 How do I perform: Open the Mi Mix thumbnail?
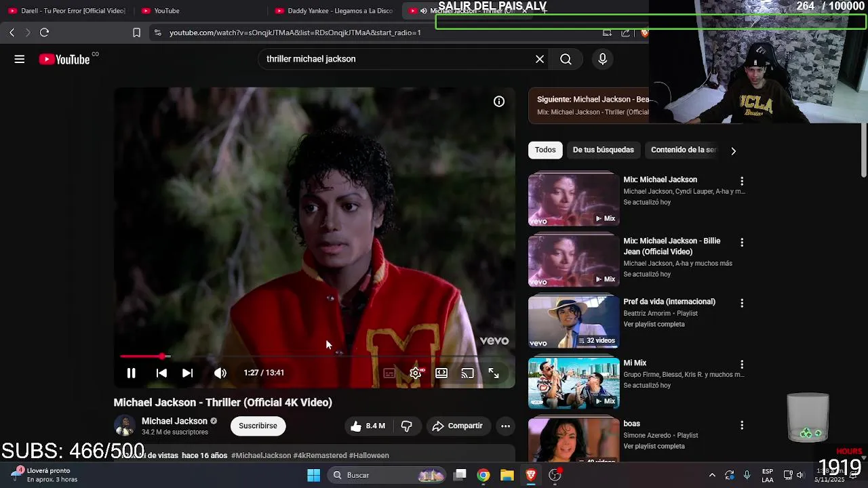point(574,382)
